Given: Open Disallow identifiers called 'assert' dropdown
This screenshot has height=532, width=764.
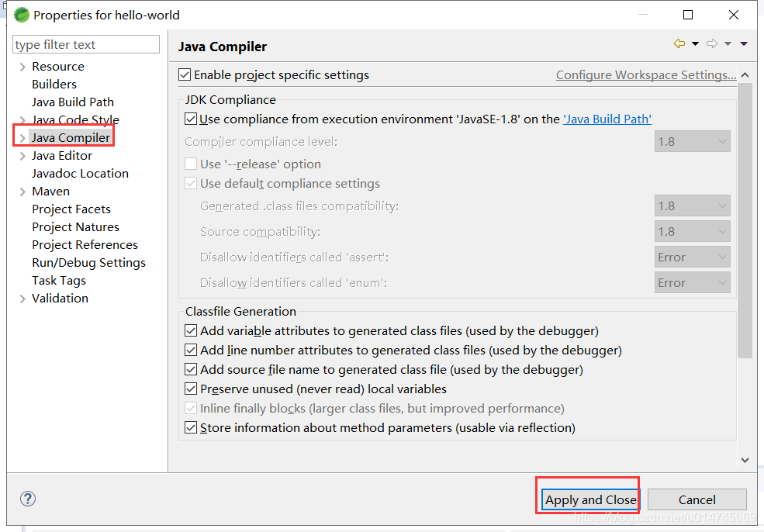Looking at the screenshot, I should pyautogui.click(x=692, y=257).
